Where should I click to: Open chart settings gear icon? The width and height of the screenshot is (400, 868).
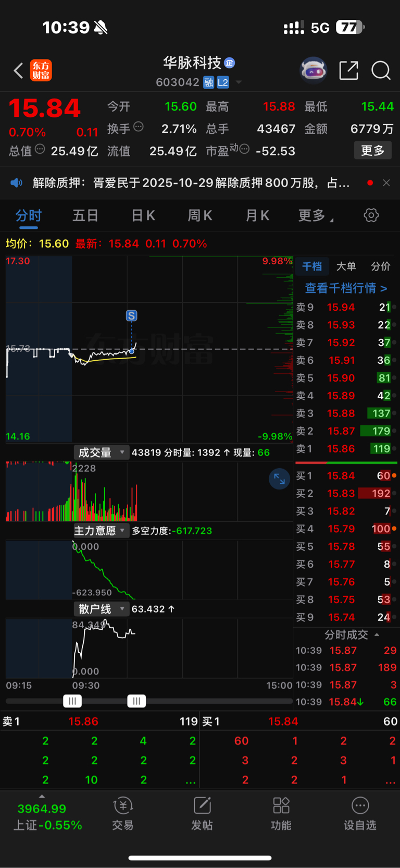coord(371,215)
